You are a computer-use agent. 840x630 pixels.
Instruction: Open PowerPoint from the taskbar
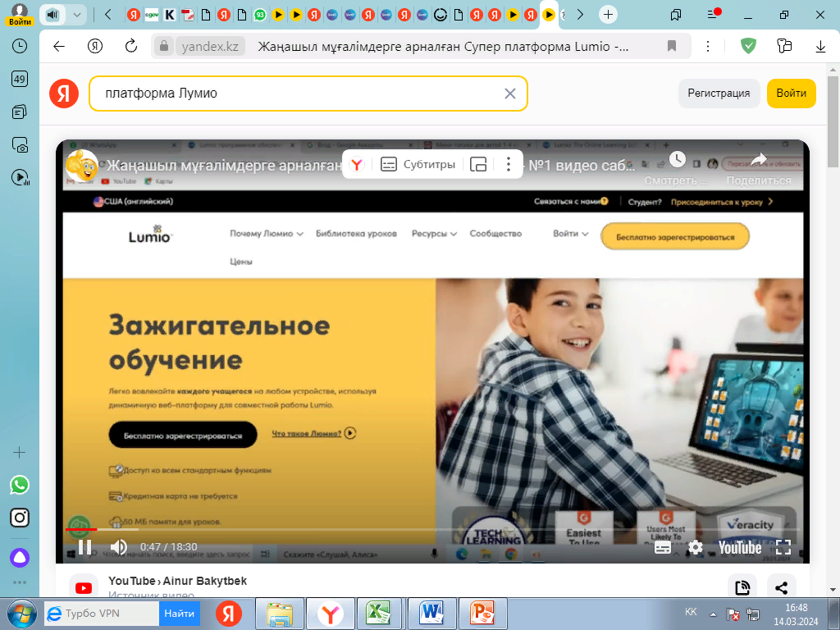[482, 614]
